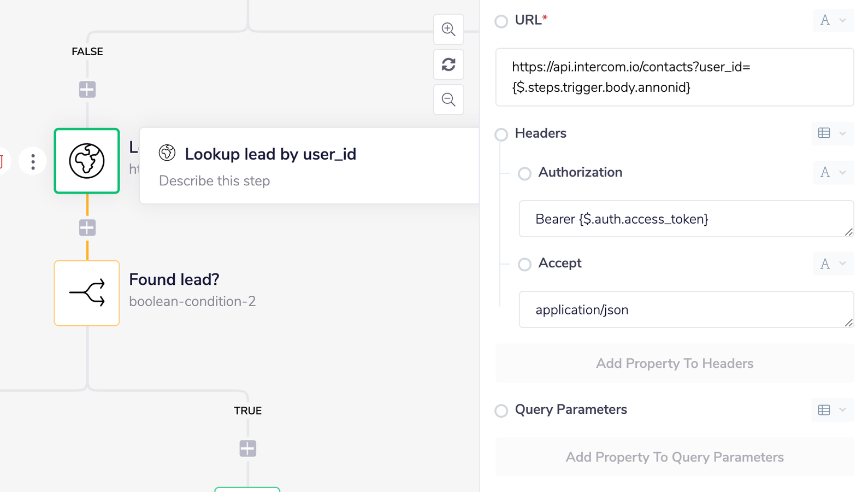Open the Headers table type dropdown
Image resolution: width=868 pixels, height=492 pixels.
(x=832, y=133)
